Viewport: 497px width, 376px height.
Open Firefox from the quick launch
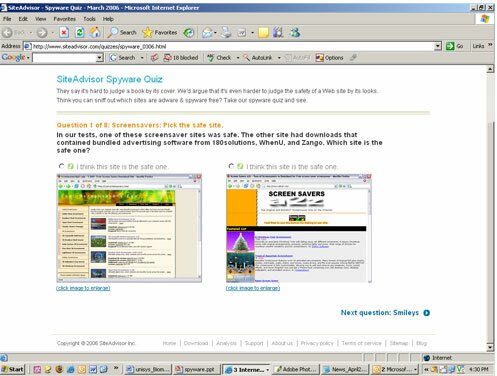(x=59, y=369)
